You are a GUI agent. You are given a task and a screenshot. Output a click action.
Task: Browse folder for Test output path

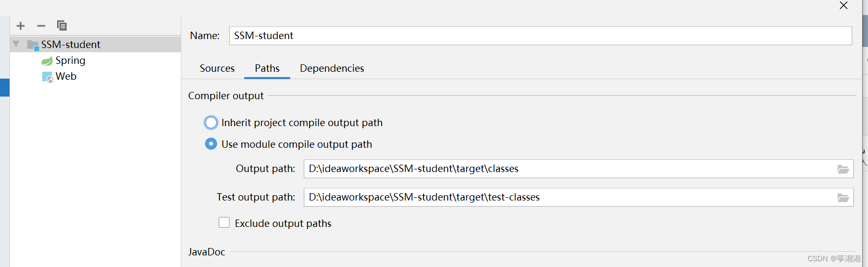[843, 198]
